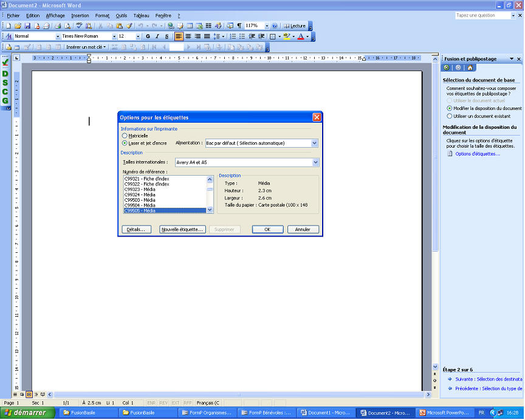This screenshot has height=420, width=525.
Task: Open the Insérer un mot clé dropdown
Action: [x=86, y=47]
